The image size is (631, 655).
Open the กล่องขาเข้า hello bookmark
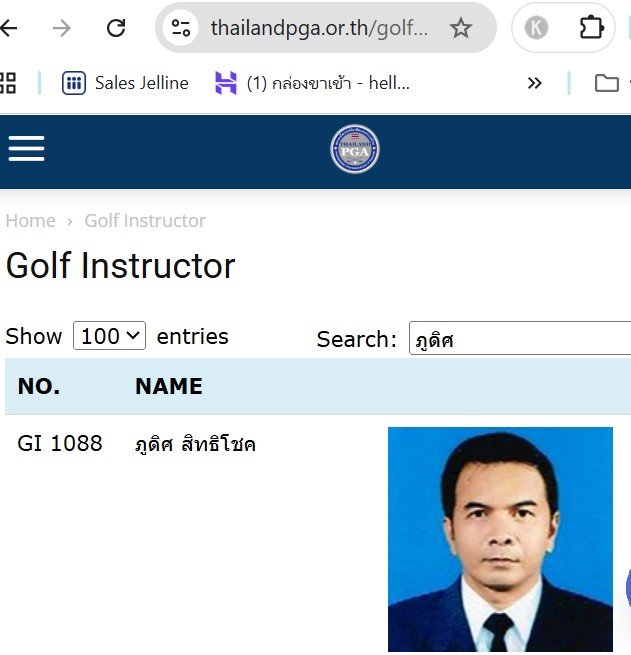312,83
